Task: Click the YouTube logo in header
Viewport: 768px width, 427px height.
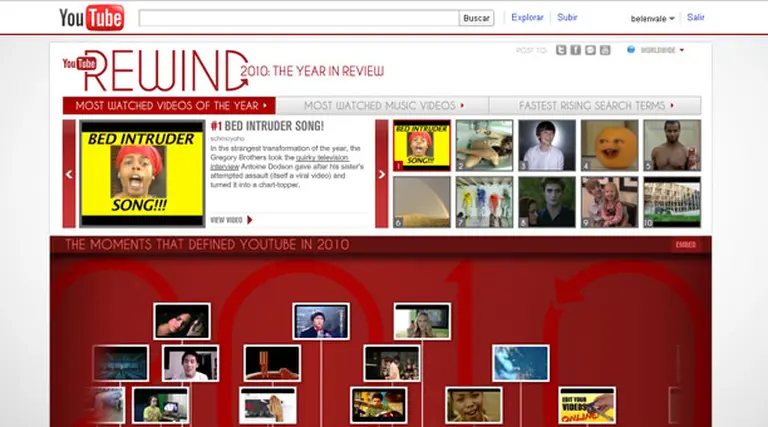Action: pos(91,17)
